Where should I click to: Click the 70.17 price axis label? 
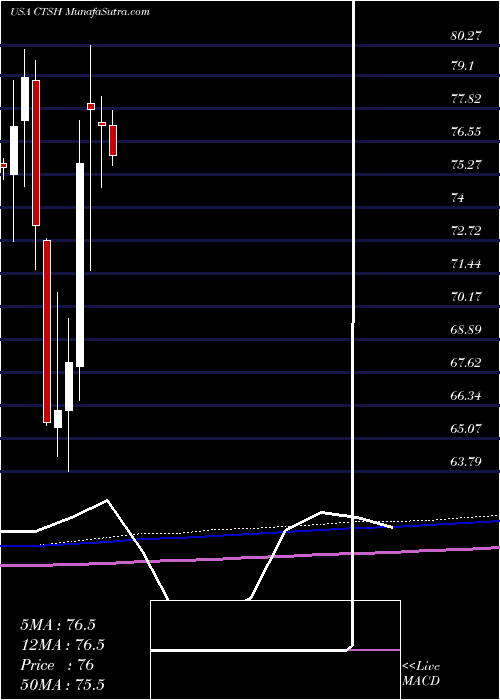[466, 297]
